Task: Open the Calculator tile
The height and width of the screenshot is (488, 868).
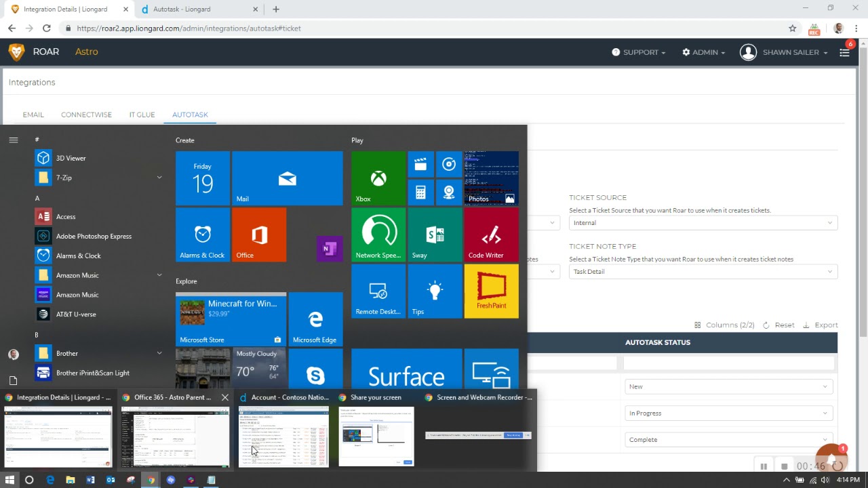Action: pos(420,192)
